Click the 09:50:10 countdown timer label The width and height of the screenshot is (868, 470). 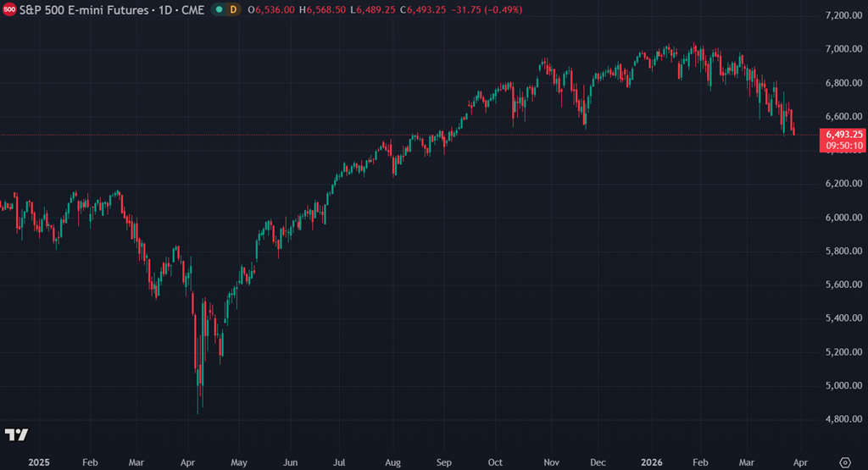tap(843, 145)
